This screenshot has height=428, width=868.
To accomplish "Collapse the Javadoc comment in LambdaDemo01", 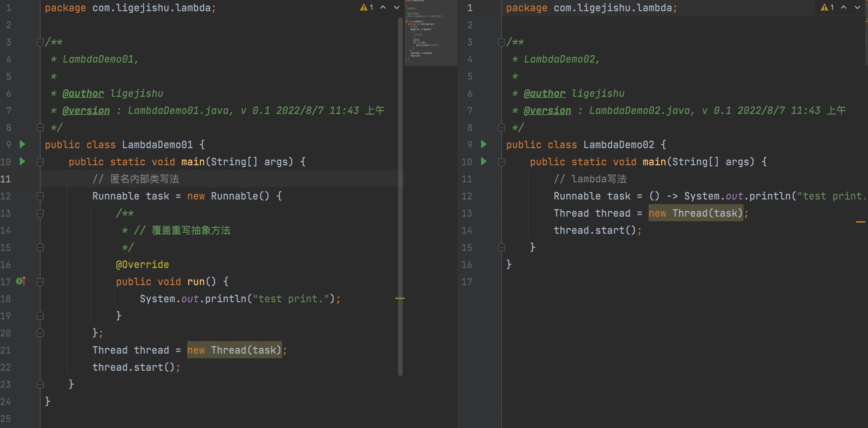I will coord(40,42).
